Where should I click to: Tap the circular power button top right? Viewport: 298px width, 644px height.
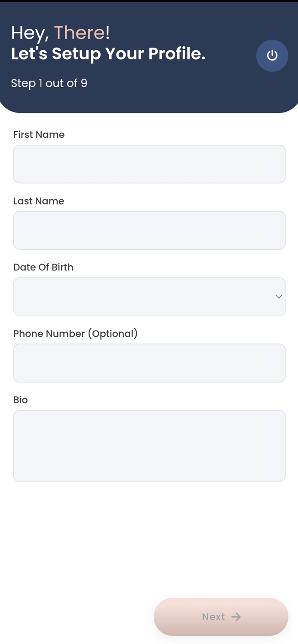coord(272,55)
